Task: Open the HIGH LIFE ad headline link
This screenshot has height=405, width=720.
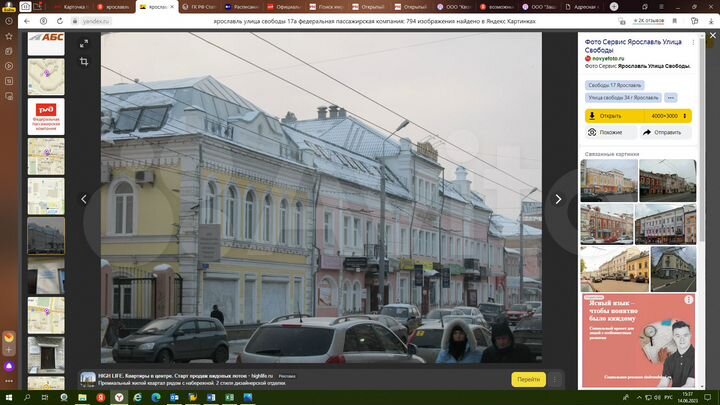Action: pyautogui.click(x=185, y=376)
